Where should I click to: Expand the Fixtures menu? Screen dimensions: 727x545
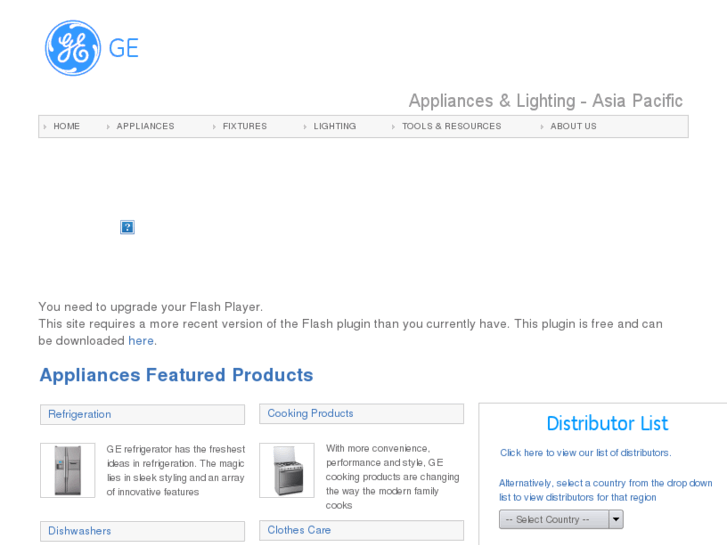[244, 126]
